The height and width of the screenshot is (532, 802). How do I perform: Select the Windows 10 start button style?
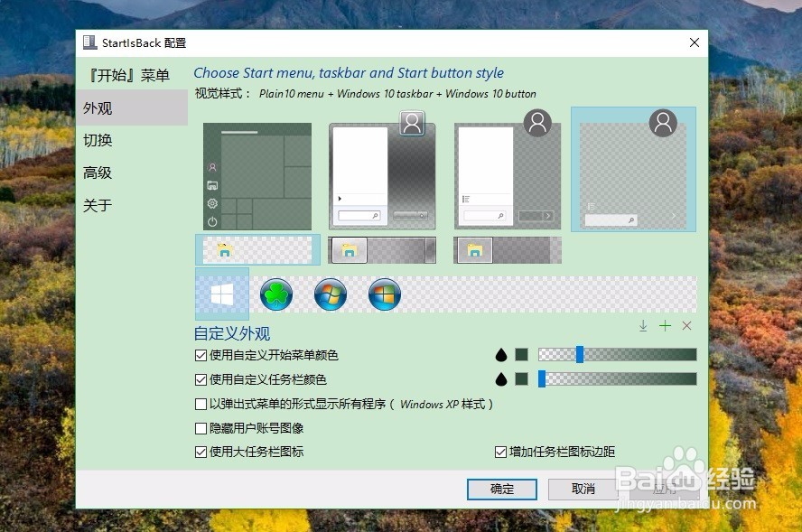[x=221, y=294]
